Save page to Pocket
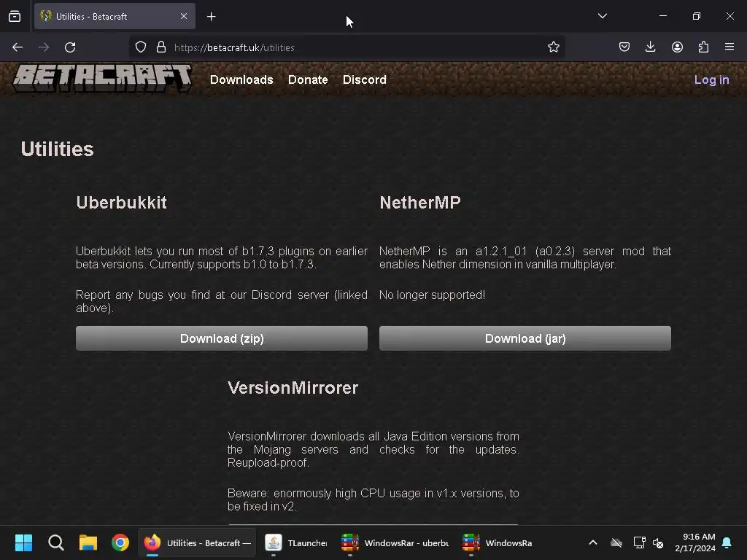Image resolution: width=747 pixels, height=560 pixels. point(624,47)
